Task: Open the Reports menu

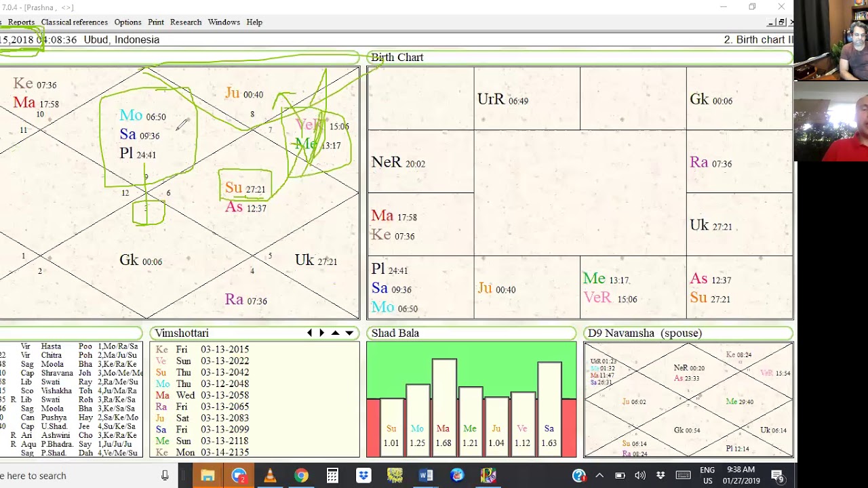Action: click(x=21, y=22)
